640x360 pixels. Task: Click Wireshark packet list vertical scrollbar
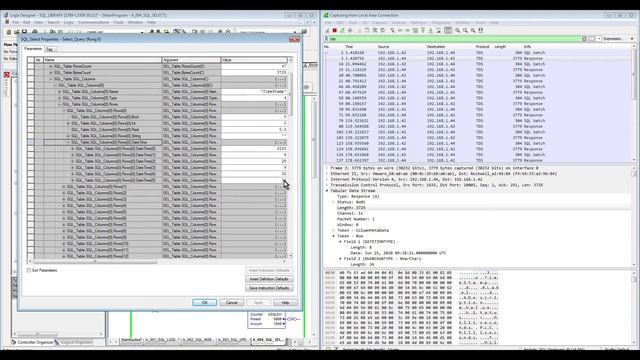(634, 74)
